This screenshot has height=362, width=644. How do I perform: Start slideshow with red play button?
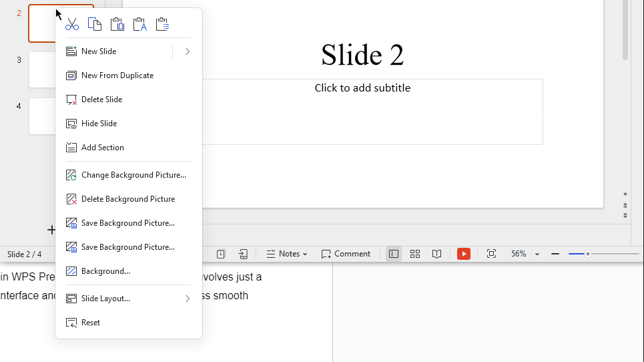coord(464,254)
